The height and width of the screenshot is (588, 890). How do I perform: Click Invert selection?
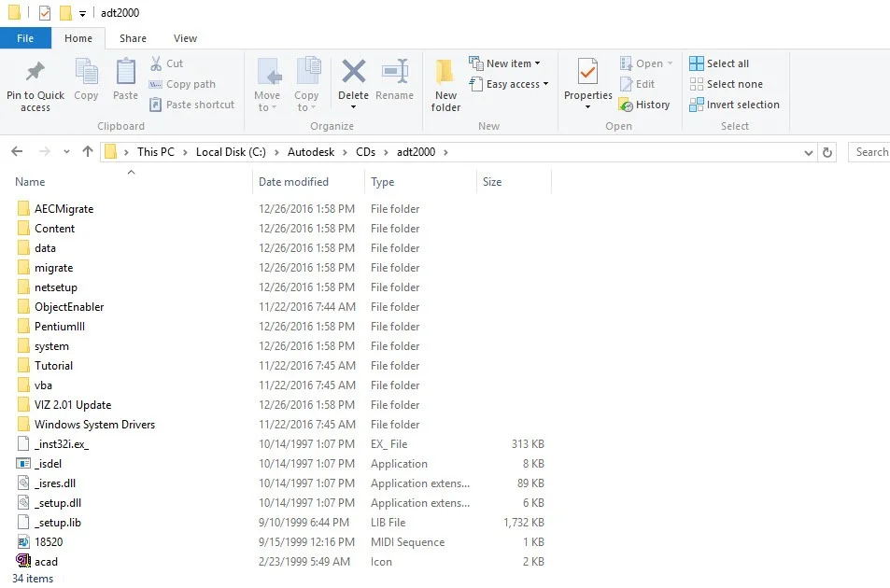(734, 105)
